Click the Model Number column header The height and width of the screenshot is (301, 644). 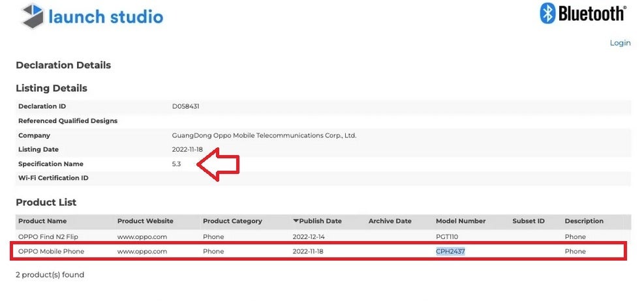tap(461, 221)
